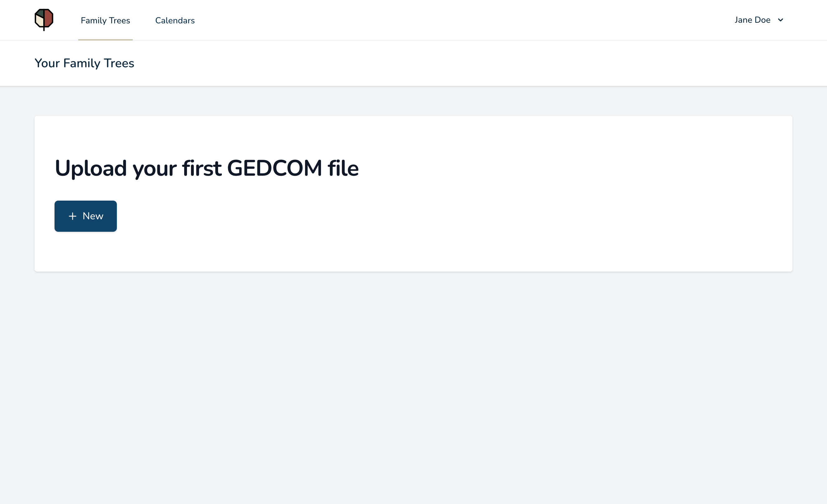Image resolution: width=827 pixels, height=504 pixels.
Task: Open the Family Trees tab
Action: [105, 21]
